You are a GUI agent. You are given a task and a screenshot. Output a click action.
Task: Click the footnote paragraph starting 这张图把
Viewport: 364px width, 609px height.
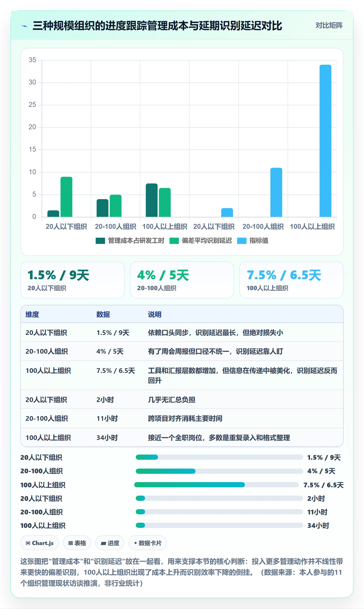pos(182,572)
